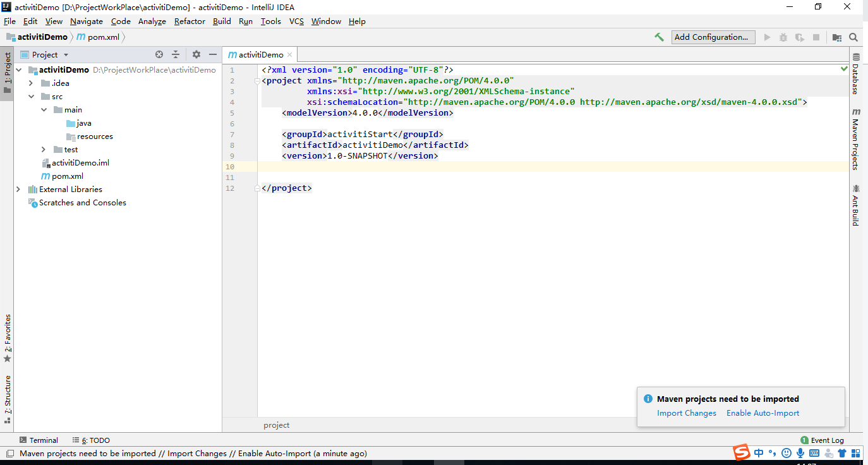
Task: Click the Search Everywhere magnifier icon
Action: tap(853, 37)
